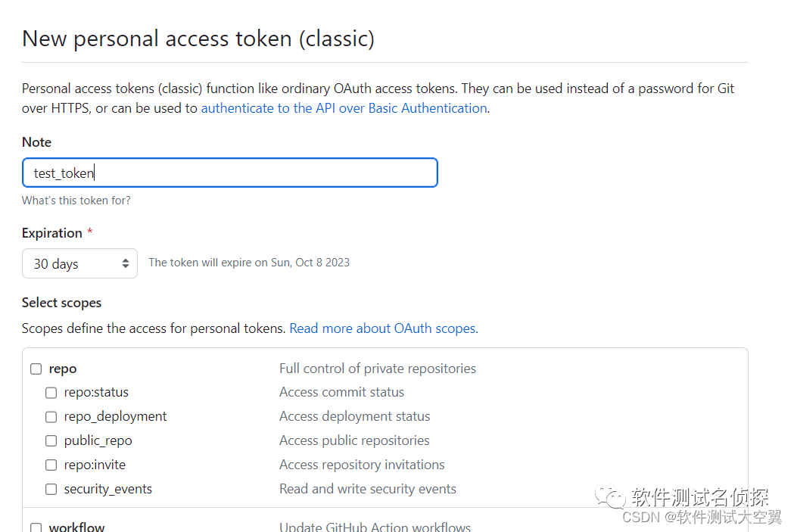Screen dimensions: 794x532
Task: Click the security_events label text
Action: [x=107, y=489]
